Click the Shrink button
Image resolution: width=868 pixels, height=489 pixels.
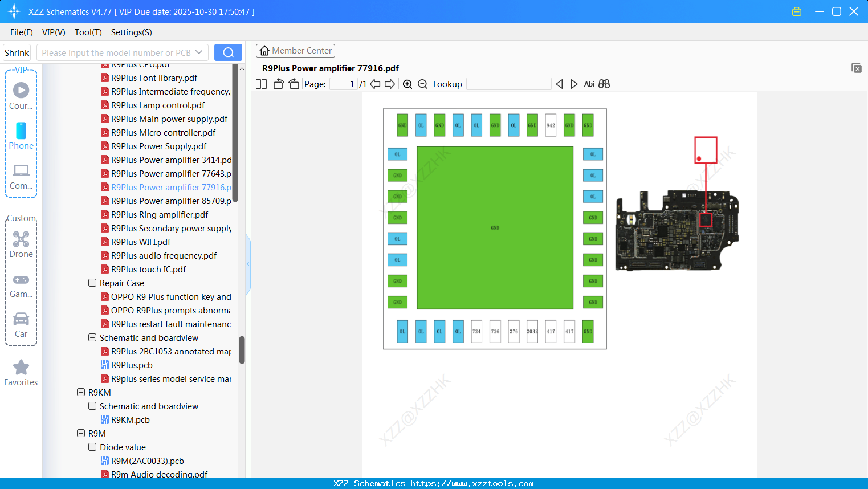pyautogui.click(x=17, y=52)
